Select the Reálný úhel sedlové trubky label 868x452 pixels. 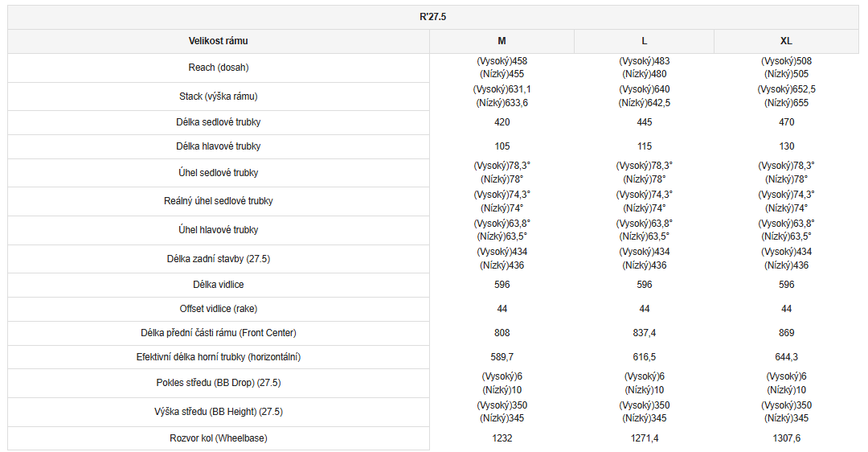[219, 201]
